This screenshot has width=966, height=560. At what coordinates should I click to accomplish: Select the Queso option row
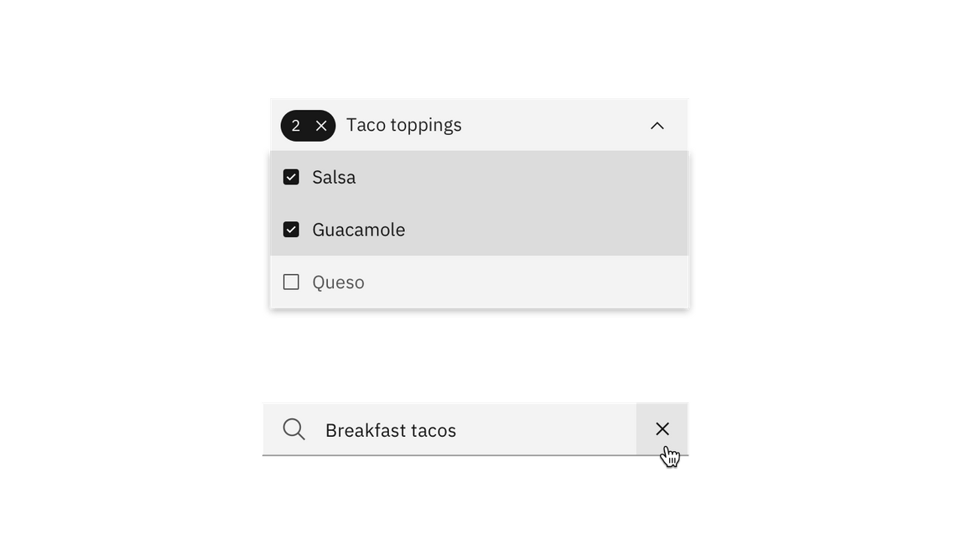(x=419, y=282)
